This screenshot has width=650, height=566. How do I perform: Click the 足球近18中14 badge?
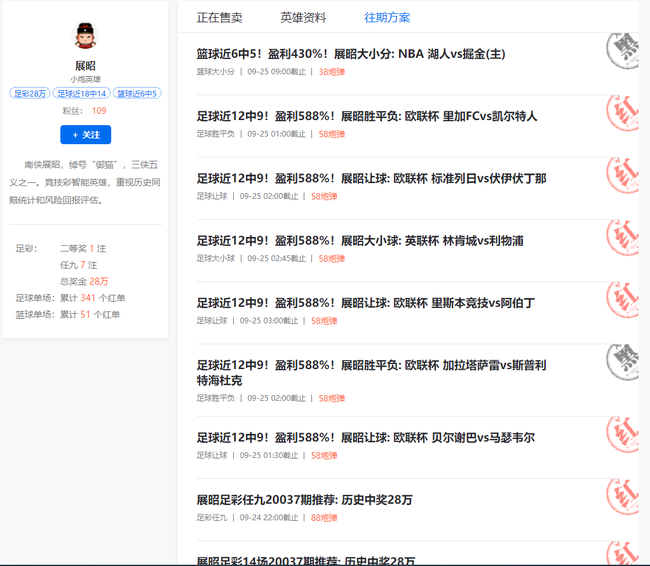[82, 93]
